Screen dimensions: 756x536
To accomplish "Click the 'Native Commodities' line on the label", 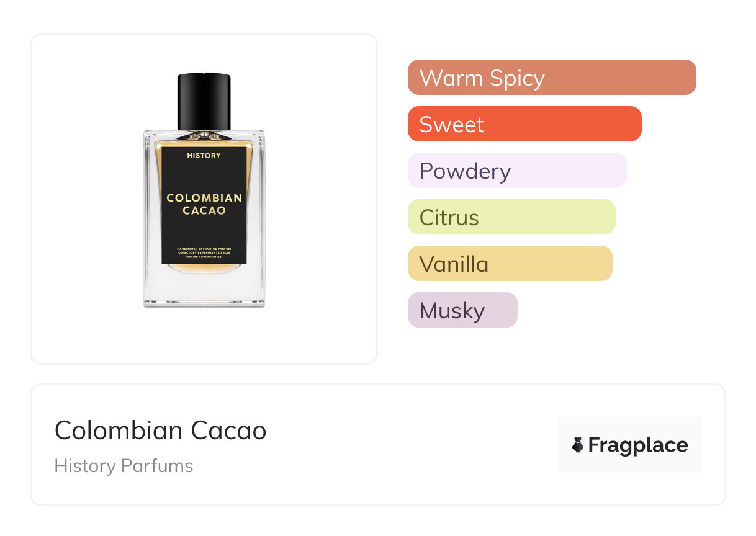I will point(204,257).
